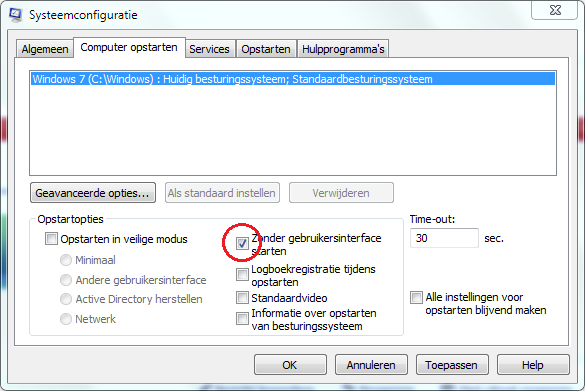
Task: Select the Windows 7 boot entry
Action: (x=293, y=79)
